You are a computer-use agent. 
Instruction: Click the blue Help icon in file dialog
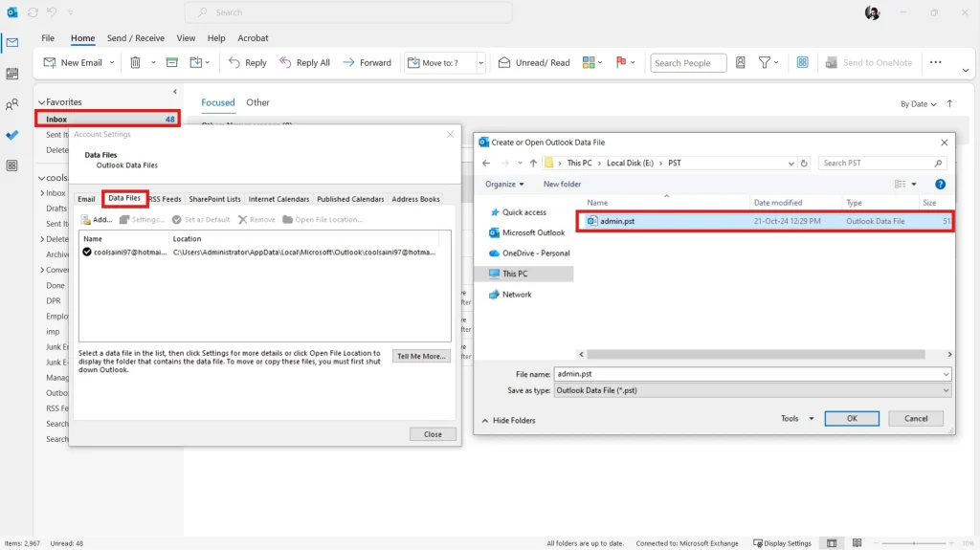[940, 185]
